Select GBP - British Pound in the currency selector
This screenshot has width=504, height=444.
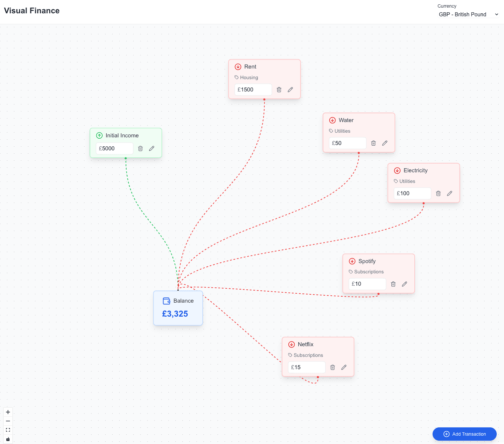pos(462,14)
